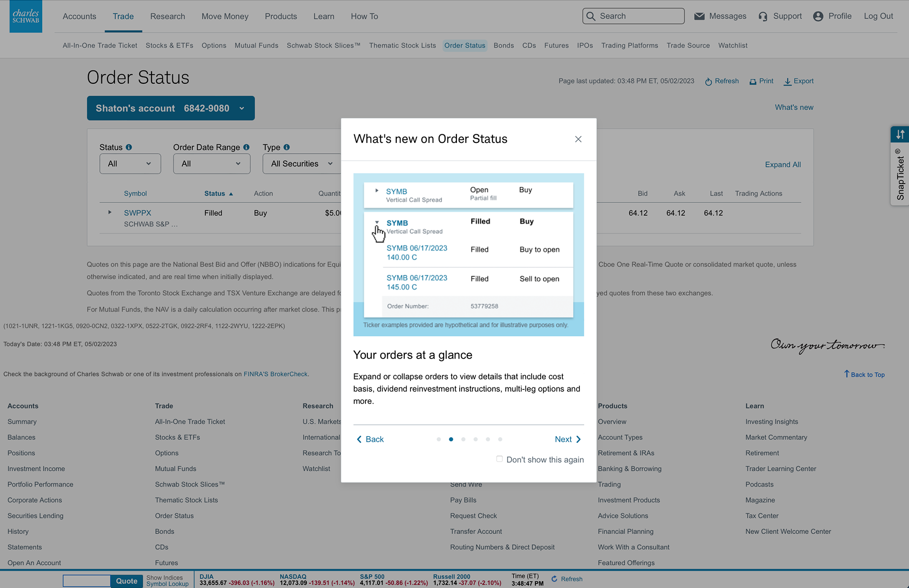
Task: Open the Products menu
Action: coord(281,16)
